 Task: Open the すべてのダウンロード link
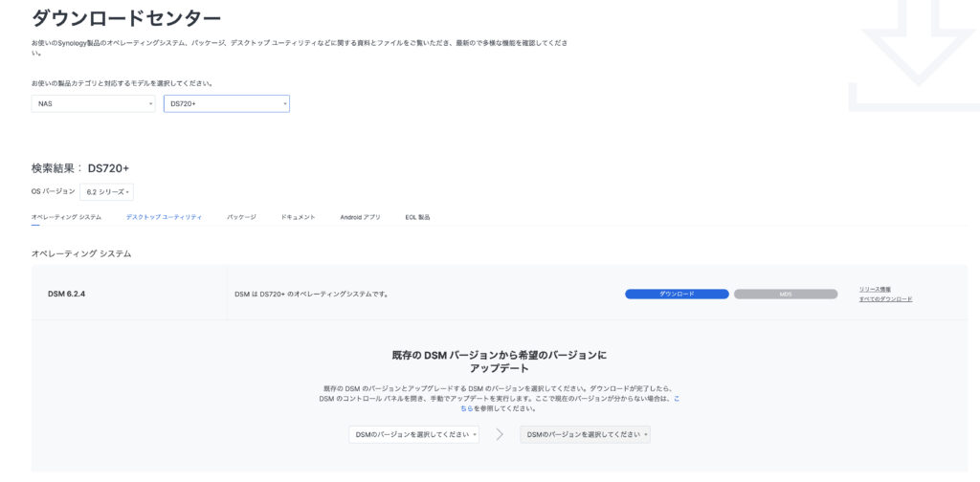click(885, 299)
